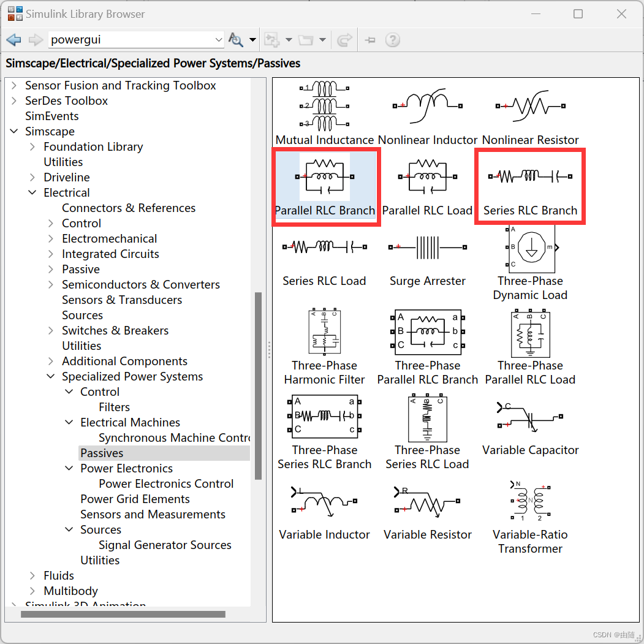Collapse the Simscape tree node
This screenshot has height=644, width=644.
pos(14,131)
